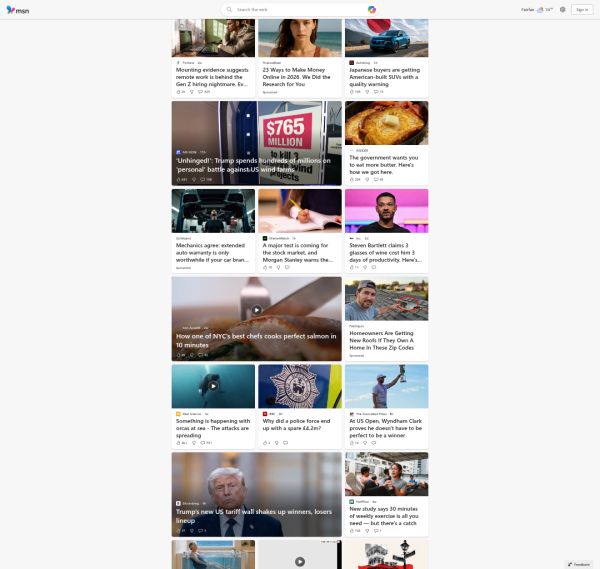Image resolution: width=600 pixels, height=569 pixels.
Task: Open comments on Trump tariff wall article
Action: tap(200, 531)
